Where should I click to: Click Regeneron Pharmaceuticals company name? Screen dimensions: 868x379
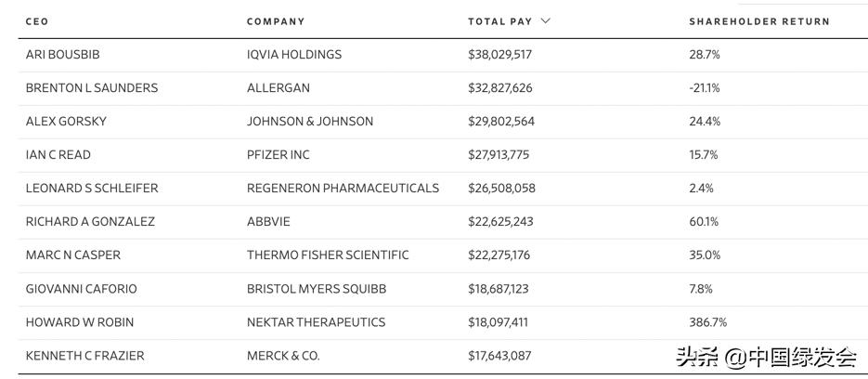tap(343, 189)
